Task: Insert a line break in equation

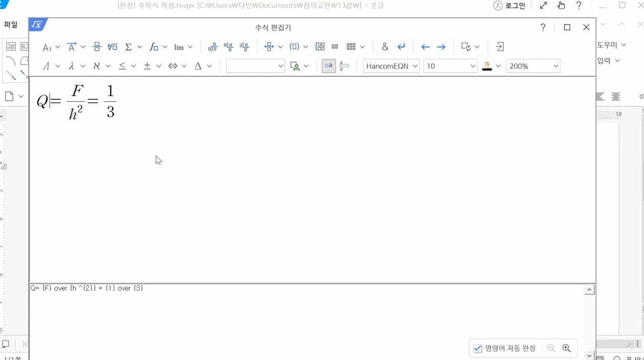Action: click(x=401, y=47)
